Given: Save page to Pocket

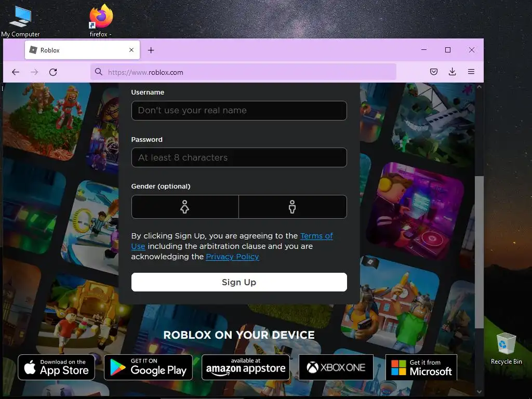Looking at the screenshot, I should (x=434, y=72).
